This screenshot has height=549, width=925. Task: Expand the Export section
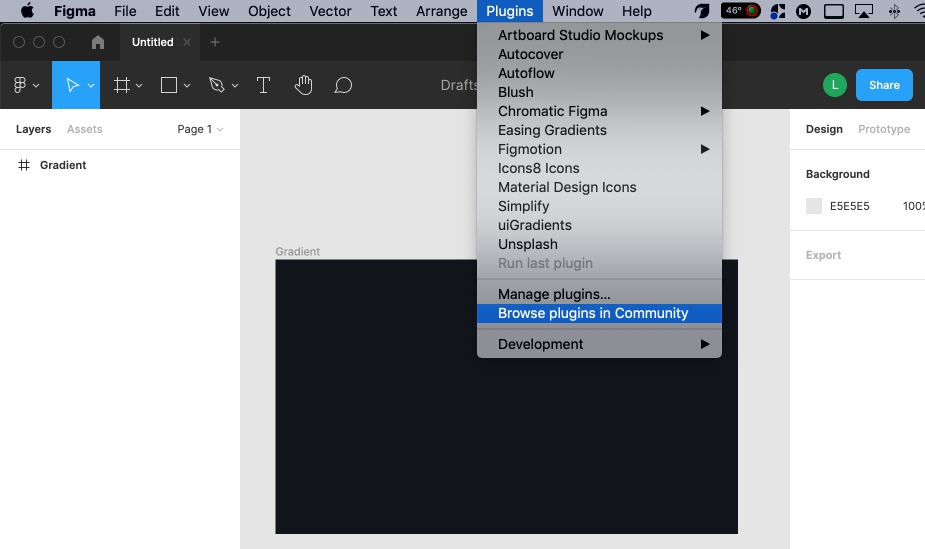[823, 255]
